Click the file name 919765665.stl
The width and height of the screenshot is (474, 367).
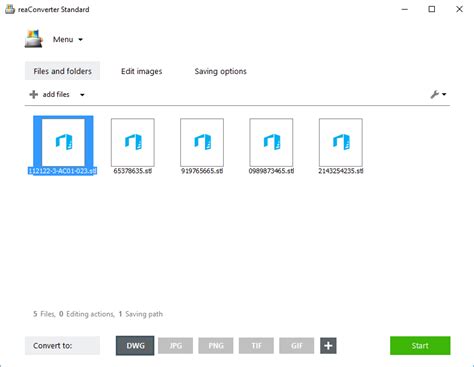coord(202,171)
